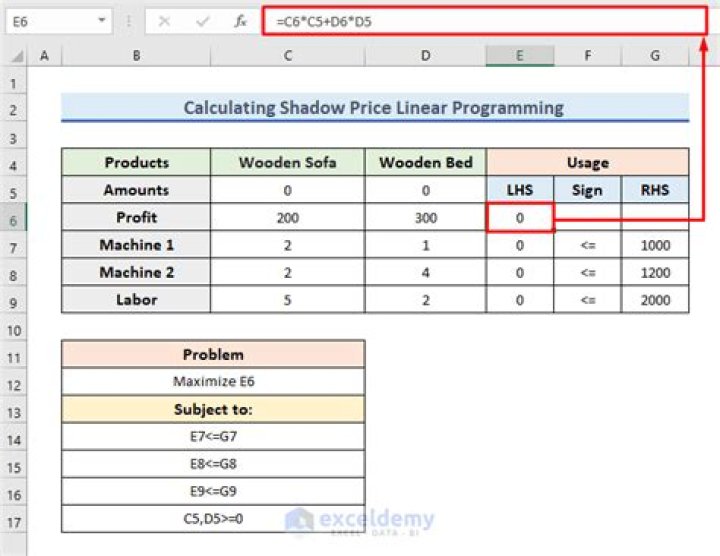The image size is (720, 556).
Task: Click the Cancel X icon in formula bar
Action: [x=164, y=21]
